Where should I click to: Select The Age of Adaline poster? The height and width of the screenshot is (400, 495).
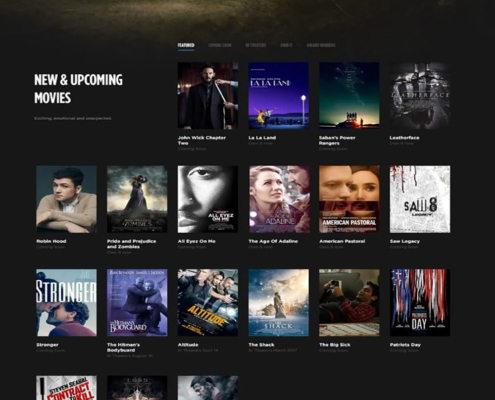click(278, 199)
